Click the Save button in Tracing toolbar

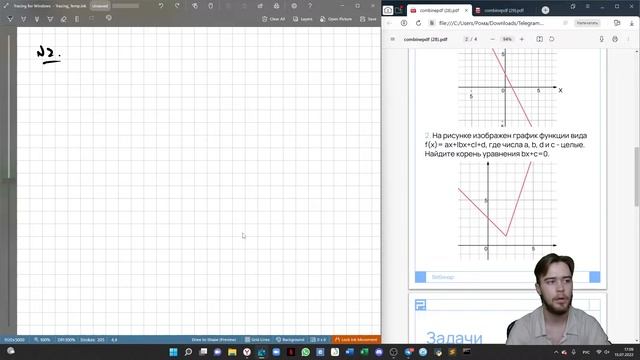(x=368, y=19)
